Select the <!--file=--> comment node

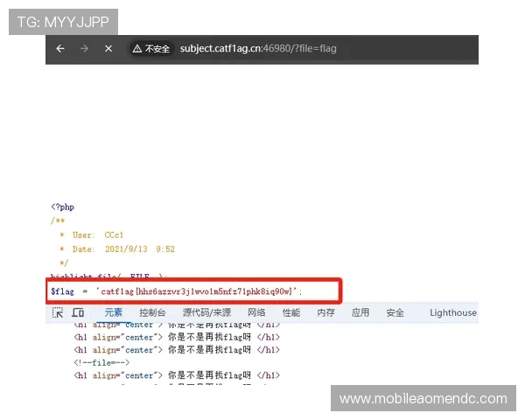click(101, 362)
